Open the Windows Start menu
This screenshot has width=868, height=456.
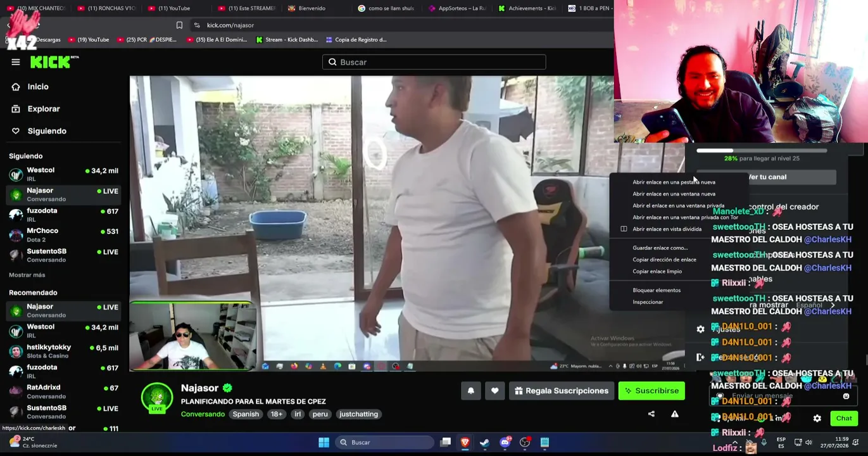click(324, 443)
